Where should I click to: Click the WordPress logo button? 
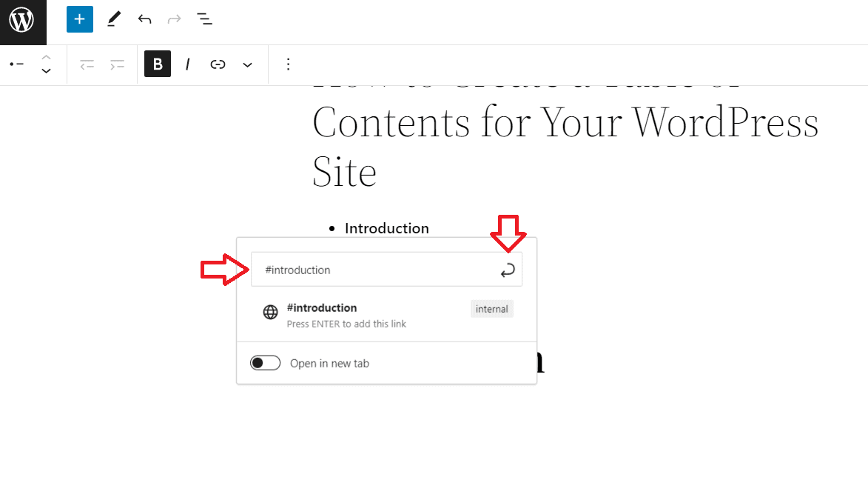coord(23,21)
